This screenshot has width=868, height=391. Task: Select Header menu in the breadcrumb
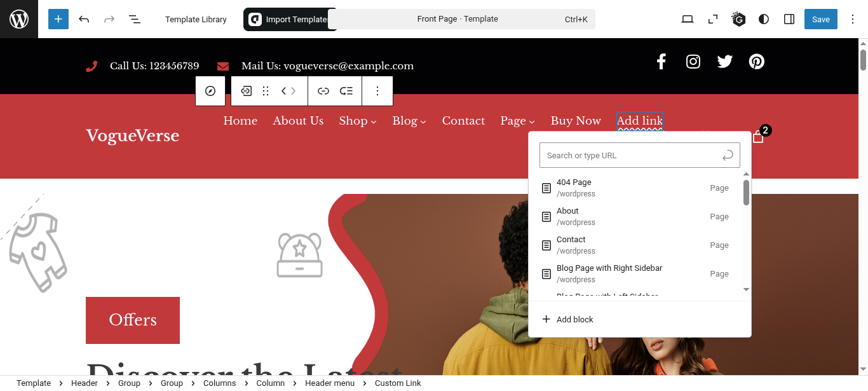pyautogui.click(x=330, y=383)
